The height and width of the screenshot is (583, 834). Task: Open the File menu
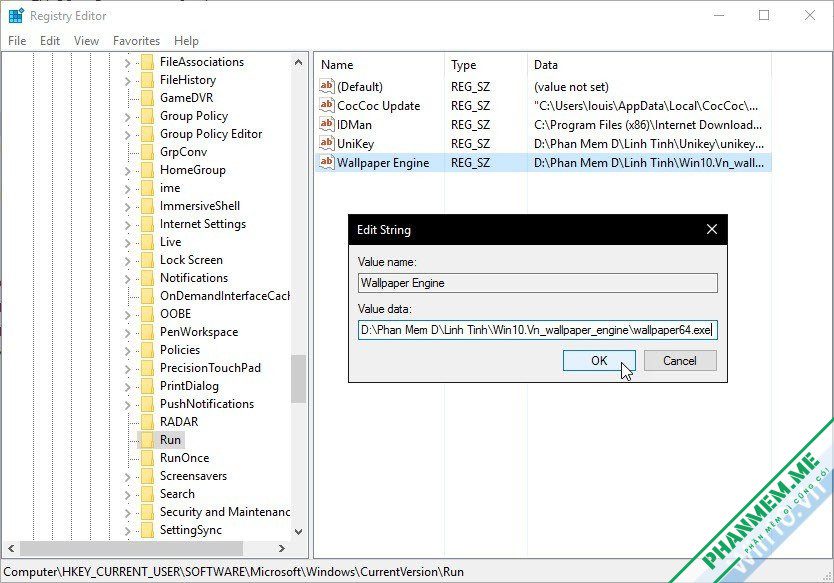(x=17, y=41)
